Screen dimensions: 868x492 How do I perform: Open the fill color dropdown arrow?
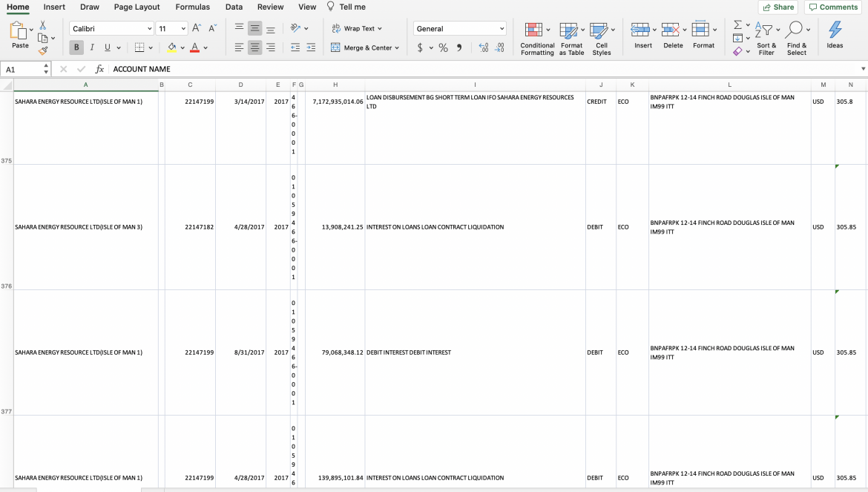[x=182, y=48]
